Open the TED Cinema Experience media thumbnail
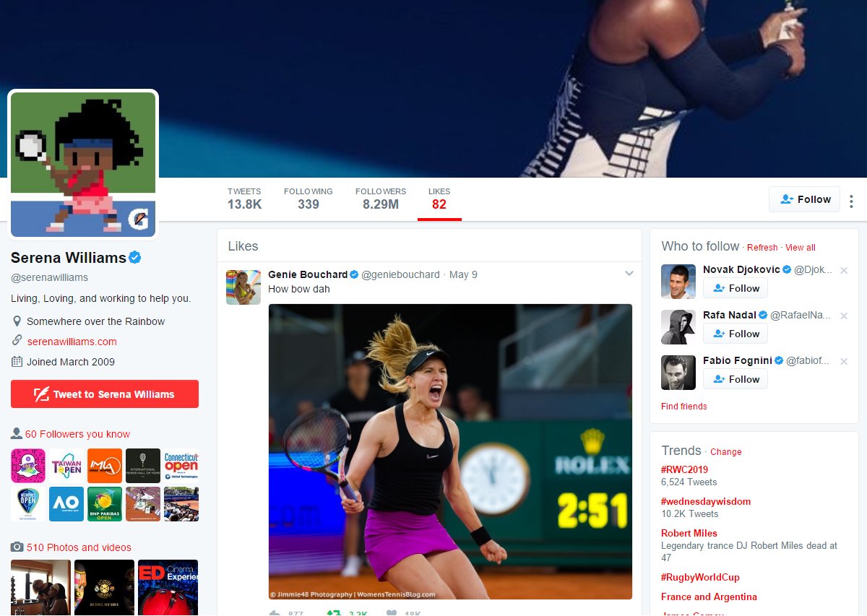867x616 pixels. 168,587
